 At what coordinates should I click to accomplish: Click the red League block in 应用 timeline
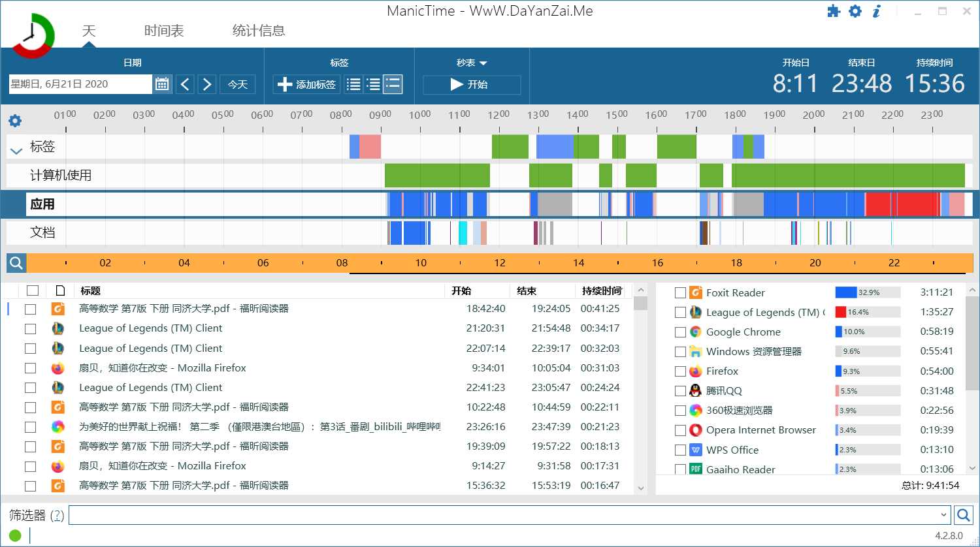(x=902, y=204)
